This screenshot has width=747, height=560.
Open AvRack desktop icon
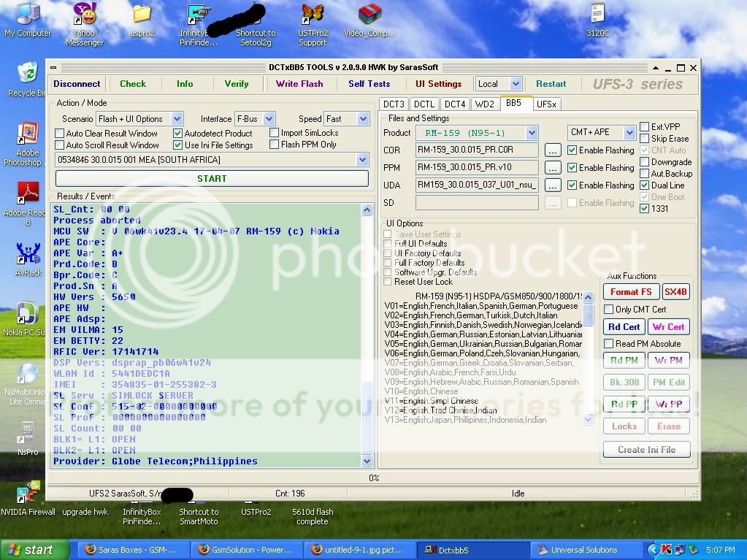click(x=28, y=260)
